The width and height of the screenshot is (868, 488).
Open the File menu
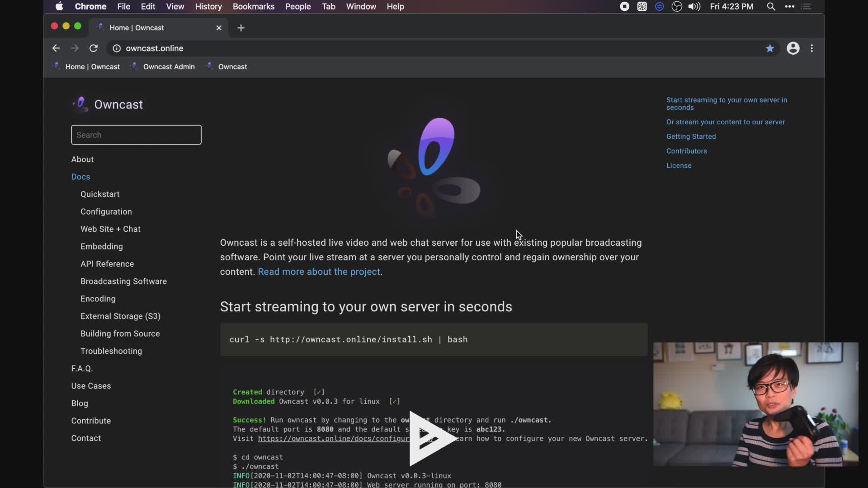tap(123, 6)
